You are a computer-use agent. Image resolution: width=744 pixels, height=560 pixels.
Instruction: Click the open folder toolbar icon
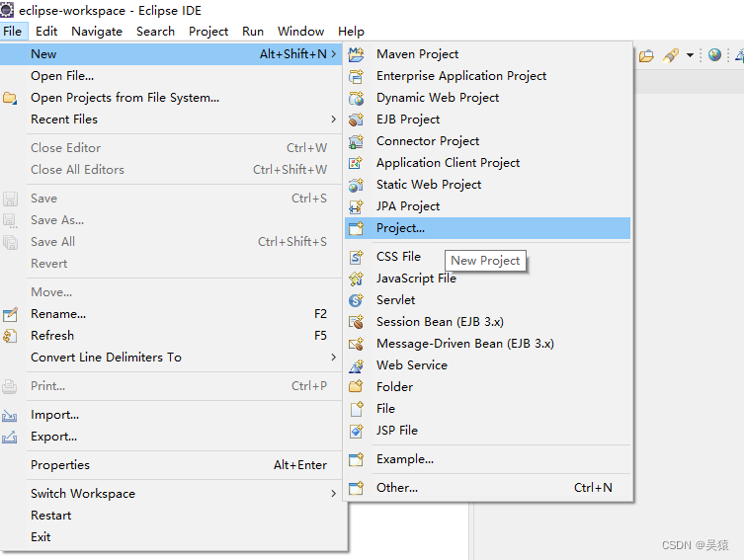click(646, 56)
